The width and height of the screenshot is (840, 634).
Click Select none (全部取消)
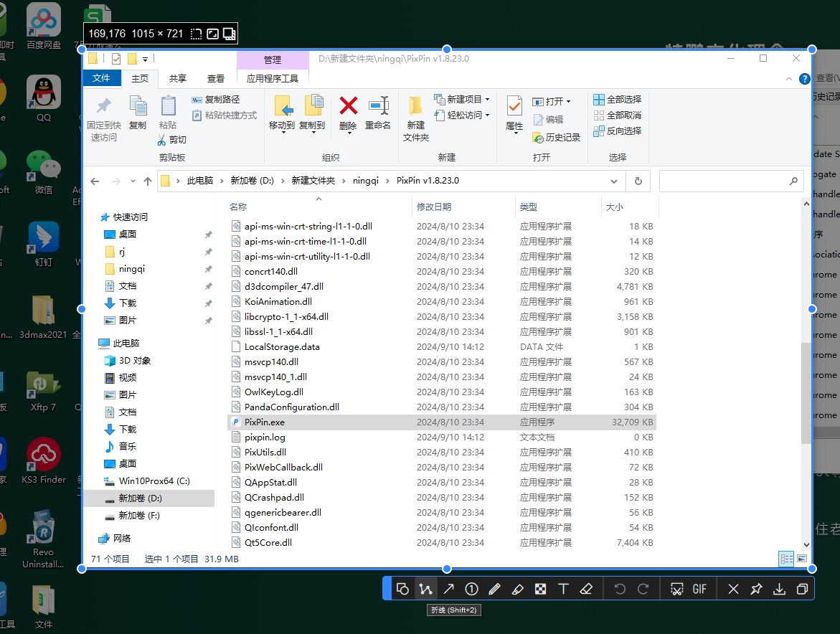pos(617,115)
